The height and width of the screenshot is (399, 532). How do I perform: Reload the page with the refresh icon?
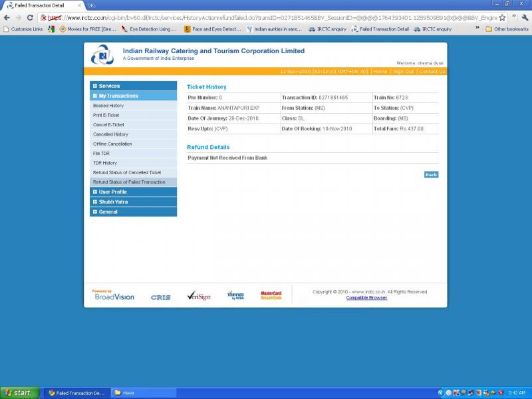tap(30, 18)
